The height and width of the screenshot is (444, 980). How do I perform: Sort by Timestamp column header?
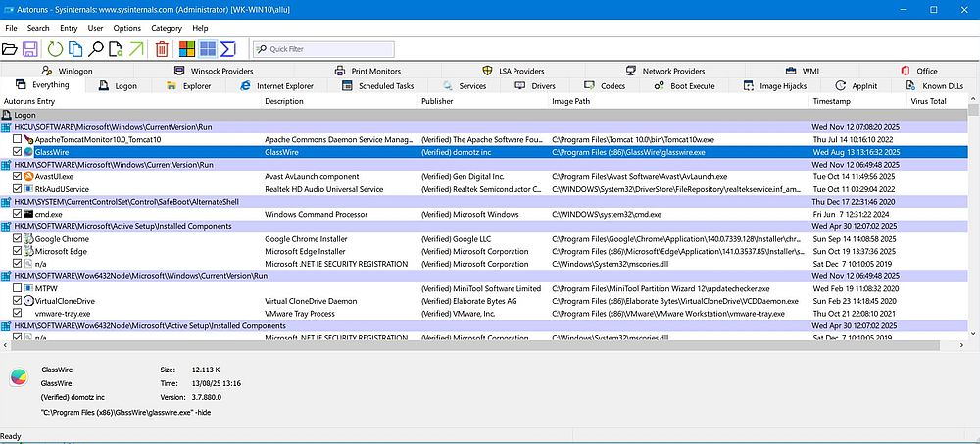coord(857,101)
